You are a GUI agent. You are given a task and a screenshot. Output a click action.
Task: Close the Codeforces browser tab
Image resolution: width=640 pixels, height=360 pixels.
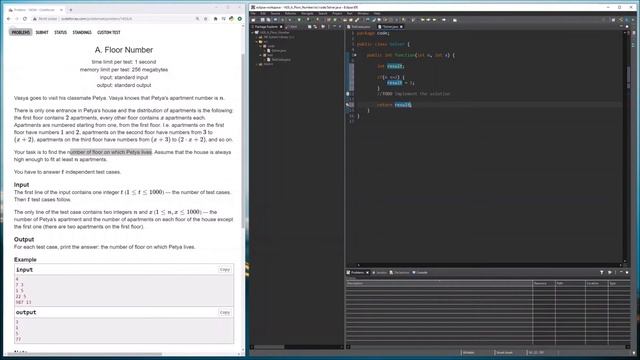(61, 9)
